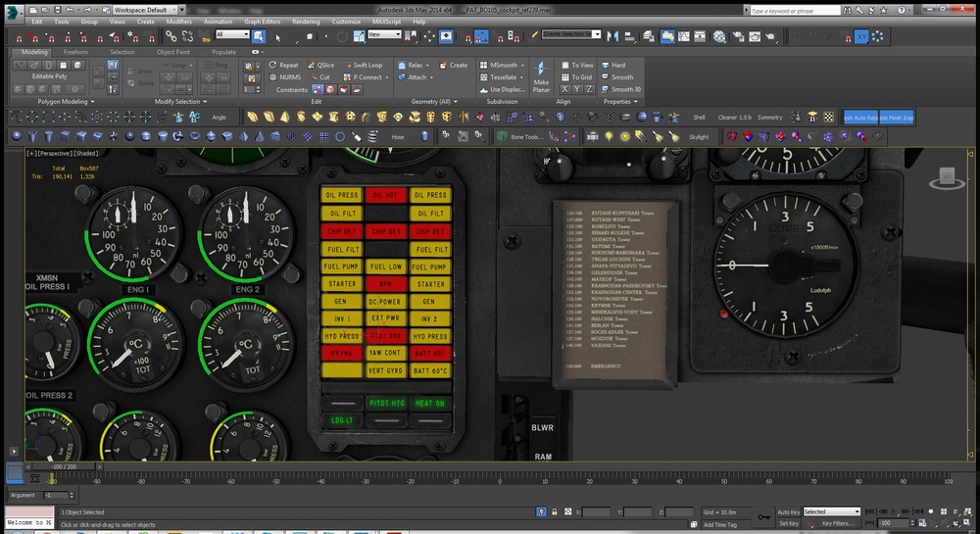
Task: Select the Swift Loop tool
Action: 362,65
